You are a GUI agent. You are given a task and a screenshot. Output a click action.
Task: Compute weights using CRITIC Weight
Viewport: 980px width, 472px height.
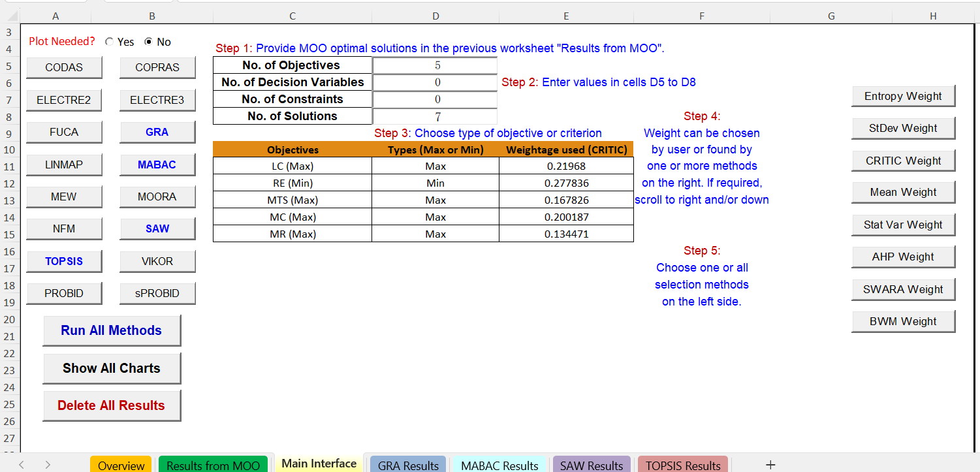pyautogui.click(x=903, y=160)
